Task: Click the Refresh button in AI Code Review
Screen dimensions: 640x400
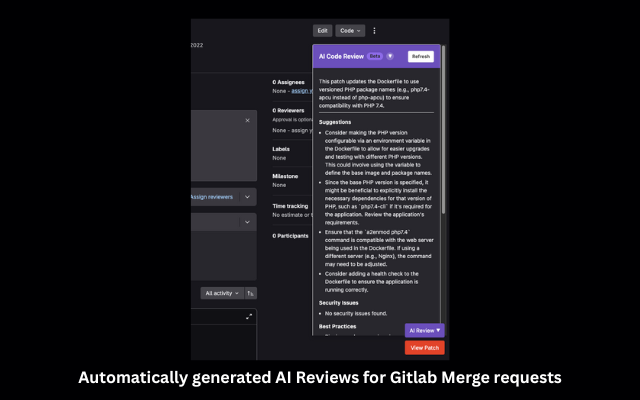Action: (x=420, y=56)
